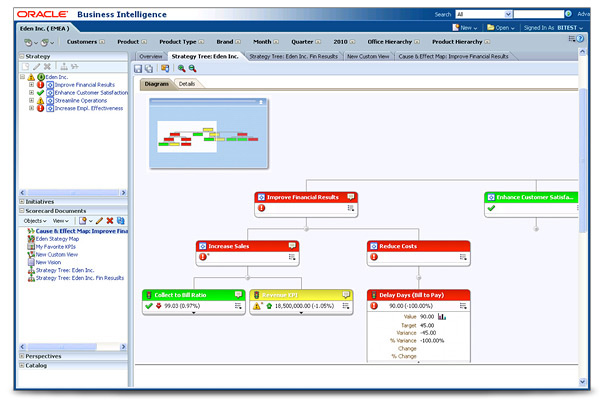600x400 pixels.
Task: Expand Streamline Operations tree node
Action: (x=31, y=100)
